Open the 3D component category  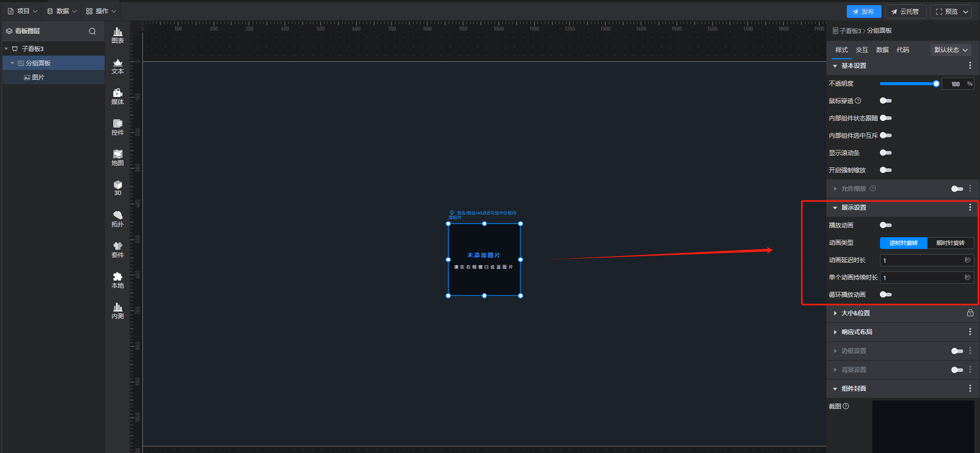[x=117, y=188]
